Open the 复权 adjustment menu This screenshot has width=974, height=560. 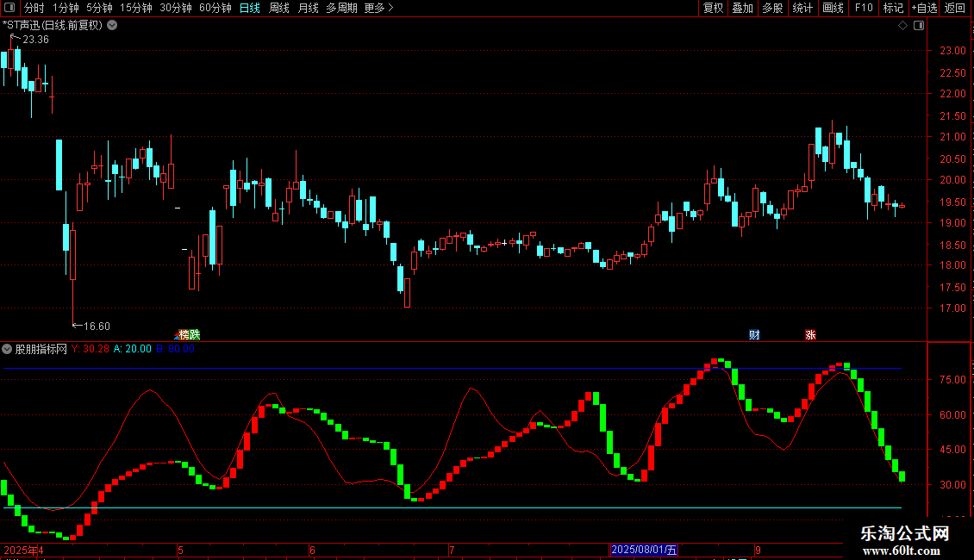click(713, 8)
